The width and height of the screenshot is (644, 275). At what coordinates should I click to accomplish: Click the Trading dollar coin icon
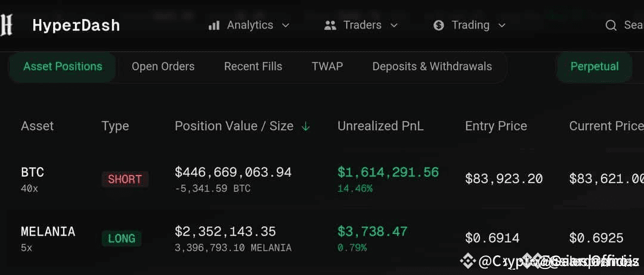(439, 25)
